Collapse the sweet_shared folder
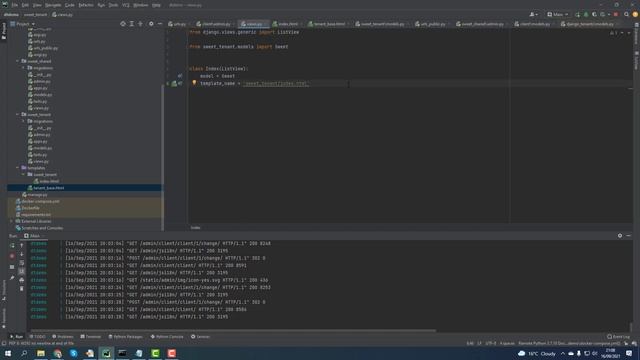The width and height of the screenshot is (640, 360). click(x=18, y=61)
